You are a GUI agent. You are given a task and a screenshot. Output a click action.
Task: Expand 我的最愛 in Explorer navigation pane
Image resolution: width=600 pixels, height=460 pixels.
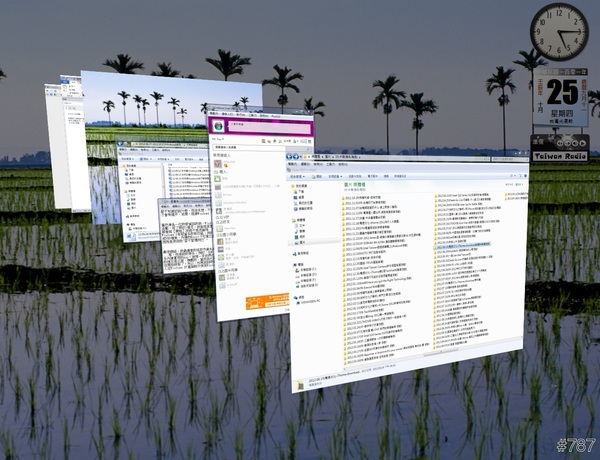pos(300,188)
